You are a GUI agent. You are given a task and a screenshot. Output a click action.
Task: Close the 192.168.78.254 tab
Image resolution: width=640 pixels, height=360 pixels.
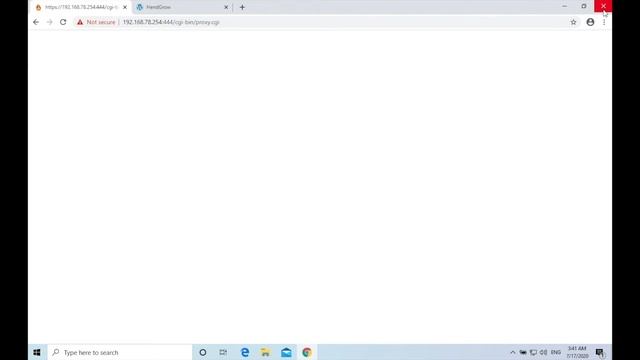pos(125,7)
